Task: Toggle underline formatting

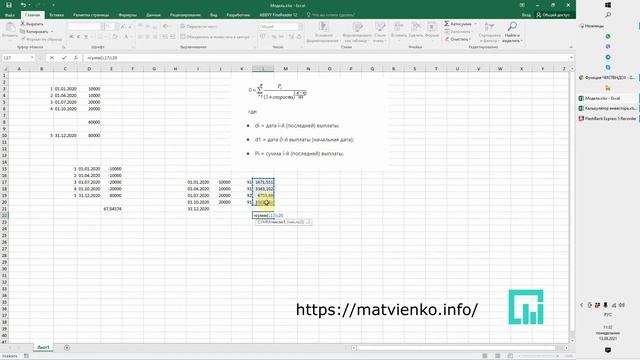Action: 86,37
